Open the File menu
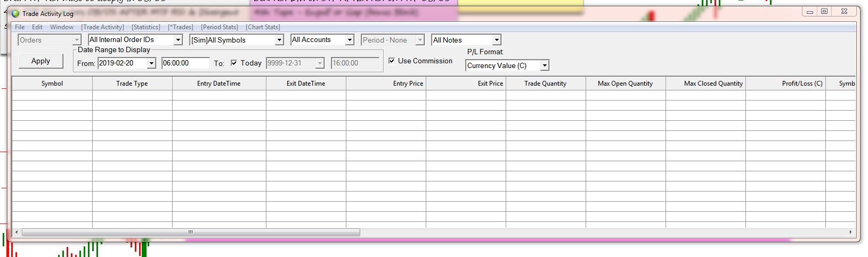Image resolution: width=868 pixels, height=257 pixels. pos(20,27)
